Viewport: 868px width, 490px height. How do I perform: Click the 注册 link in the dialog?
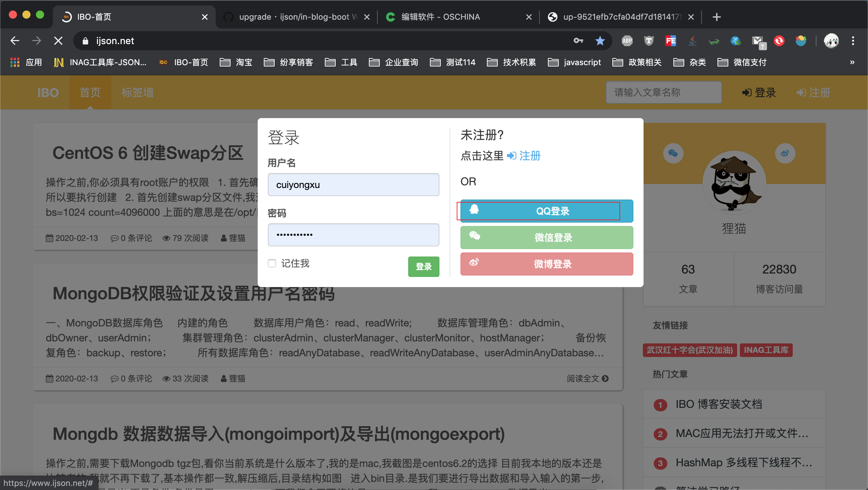[x=524, y=156]
